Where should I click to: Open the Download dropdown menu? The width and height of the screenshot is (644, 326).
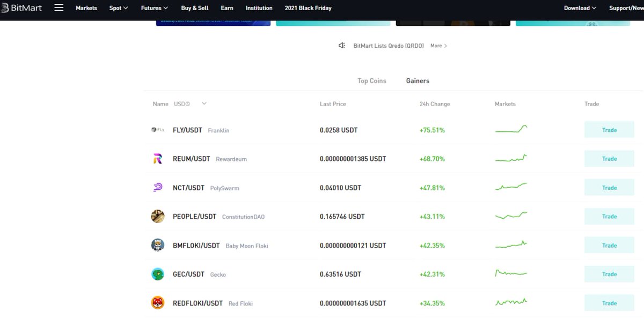[x=580, y=8]
